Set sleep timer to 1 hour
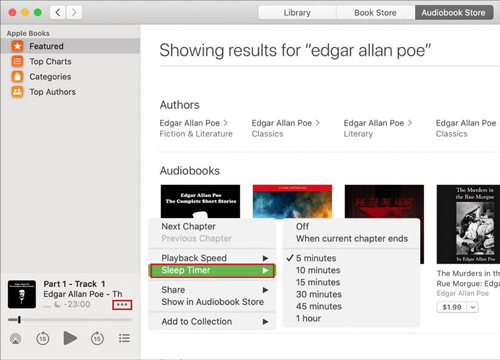Image resolution: width=500 pixels, height=360 pixels. [x=351, y=318]
